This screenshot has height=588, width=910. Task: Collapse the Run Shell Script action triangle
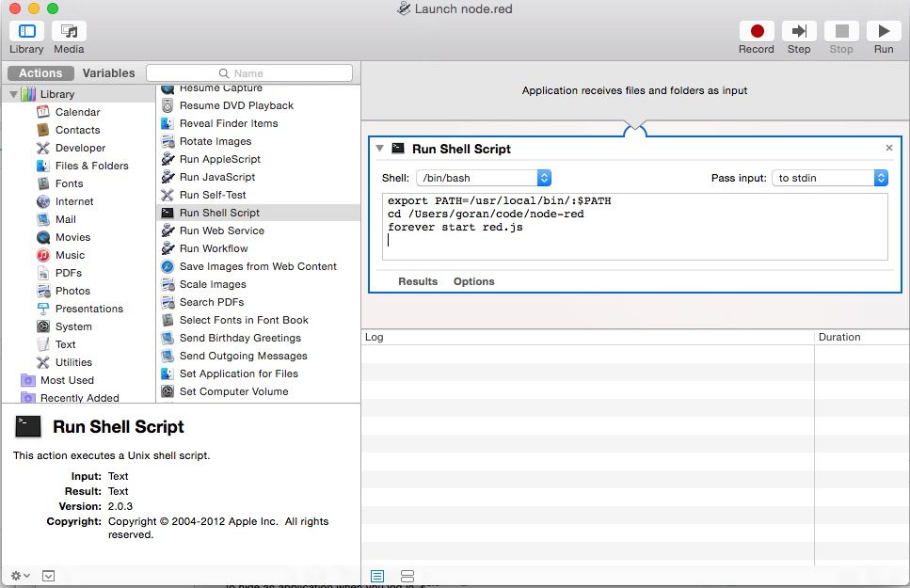tap(379, 149)
